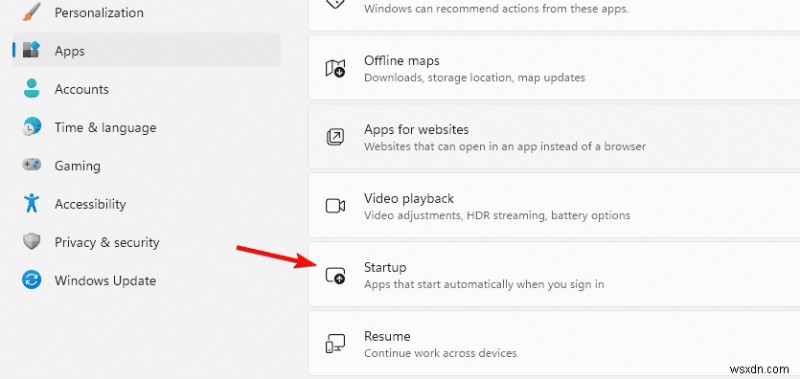Screen dimensions: 800x379
Task: Click the Privacy & security shield icon
Action: coord(32,242)
